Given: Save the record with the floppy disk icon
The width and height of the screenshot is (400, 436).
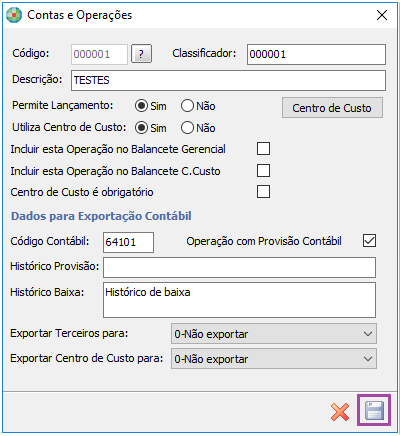Looking at the screenshot, I should coord(374,410).
